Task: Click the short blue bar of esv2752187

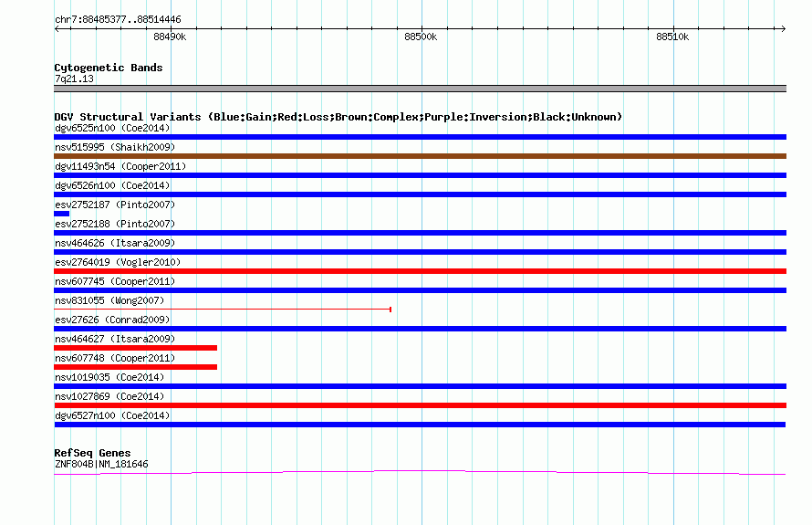Action: pos(62,214)
